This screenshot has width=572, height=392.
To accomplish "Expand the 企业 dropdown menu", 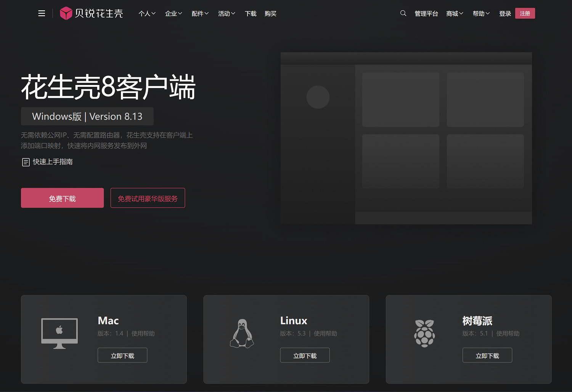I will point(174,14).
